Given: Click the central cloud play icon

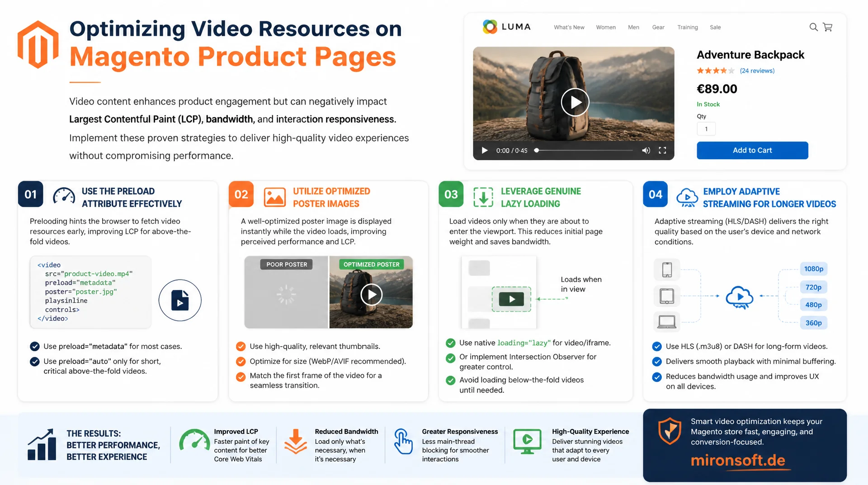Looking at the screenshot, I should click(x=740, y=297).
